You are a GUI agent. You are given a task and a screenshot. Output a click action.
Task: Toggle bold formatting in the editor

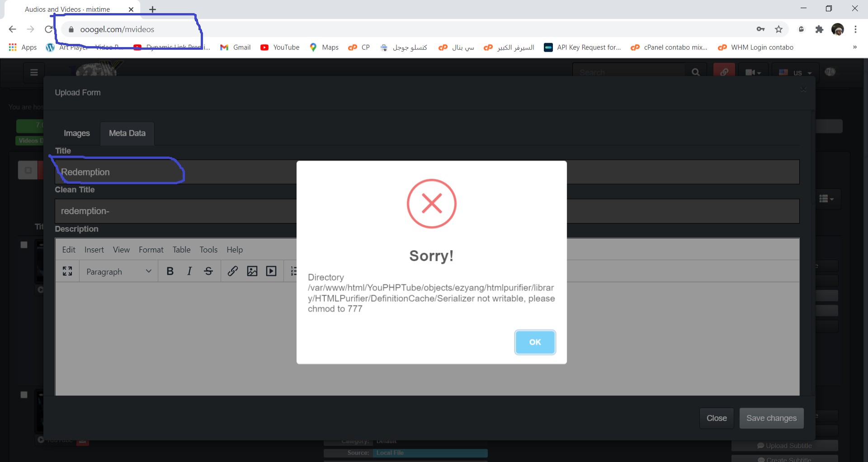pyautogui.click(x=170, y=271)
